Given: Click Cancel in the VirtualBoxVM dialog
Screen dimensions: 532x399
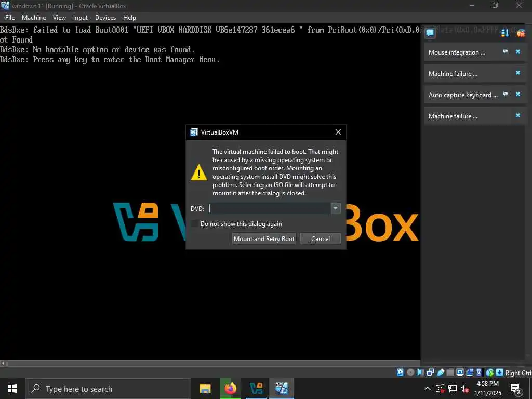Looking at the screenshot, I should tap(320, 238).
